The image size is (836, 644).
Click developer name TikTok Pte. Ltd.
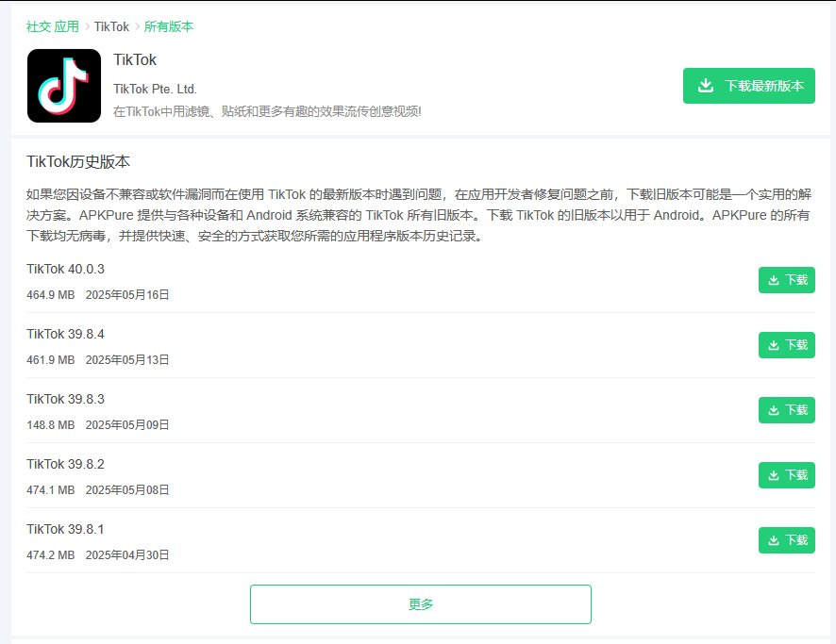155,89
